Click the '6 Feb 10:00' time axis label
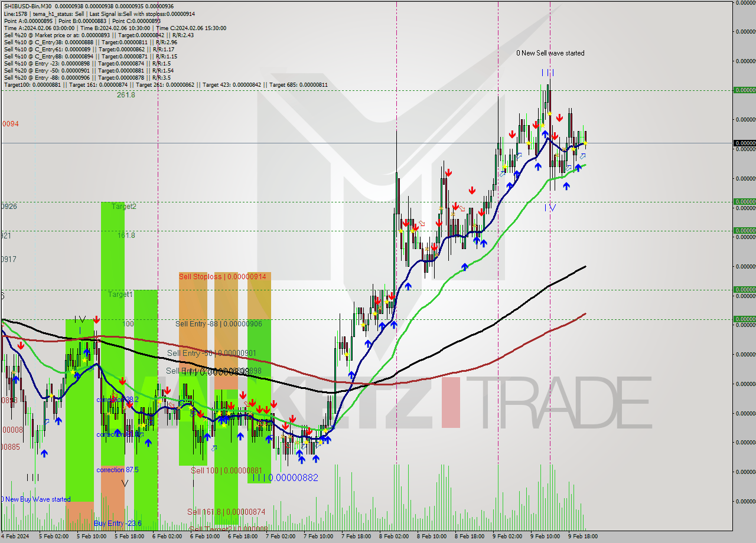 pos(205,537)
